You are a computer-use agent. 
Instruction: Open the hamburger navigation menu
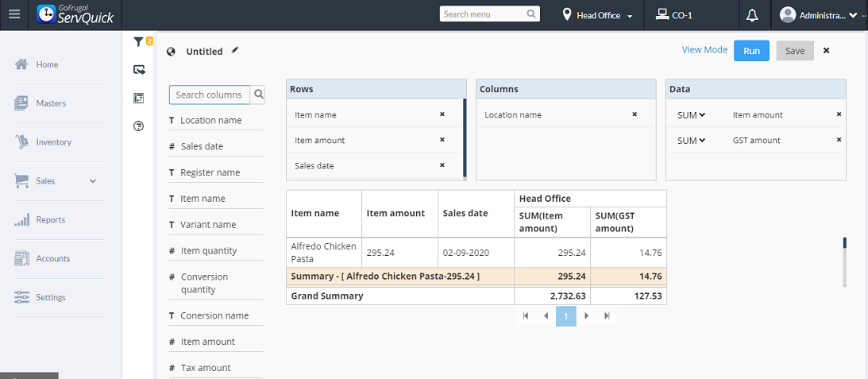14,14
